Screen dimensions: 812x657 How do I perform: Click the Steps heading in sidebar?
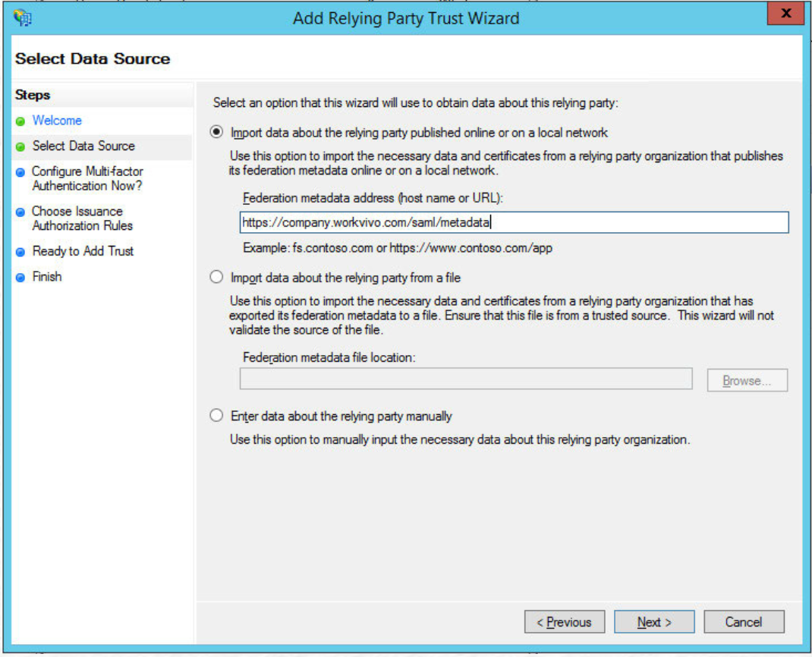[33, 95]
